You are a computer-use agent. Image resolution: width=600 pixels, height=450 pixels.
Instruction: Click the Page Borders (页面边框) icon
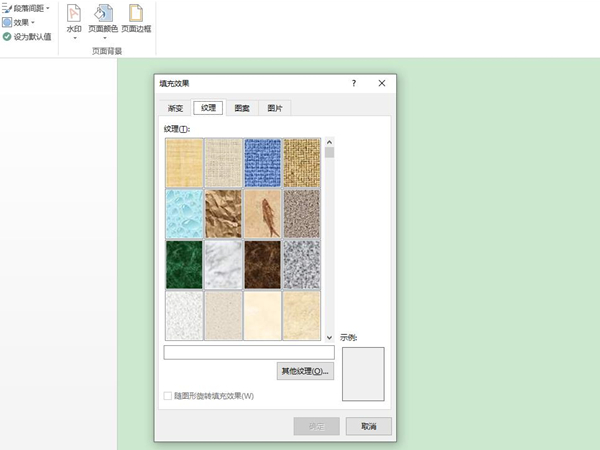tap(136, 14)
